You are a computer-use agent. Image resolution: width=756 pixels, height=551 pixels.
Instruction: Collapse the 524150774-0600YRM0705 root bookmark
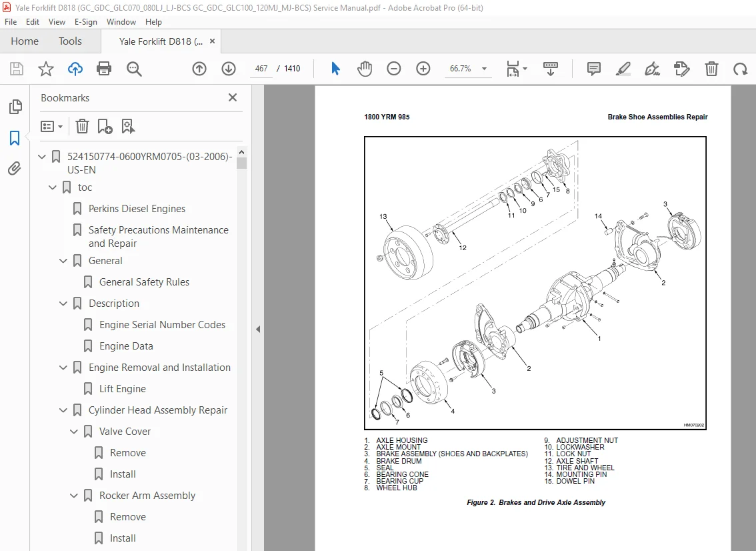(42, 156)
